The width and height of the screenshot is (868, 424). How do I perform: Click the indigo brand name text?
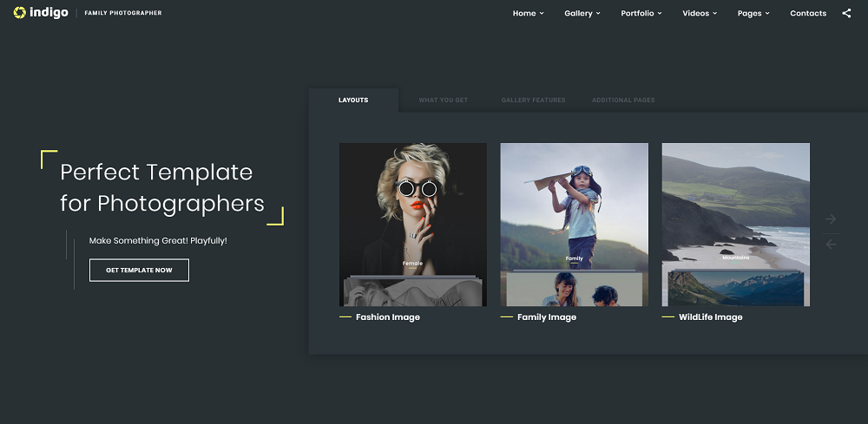[49, 13]
